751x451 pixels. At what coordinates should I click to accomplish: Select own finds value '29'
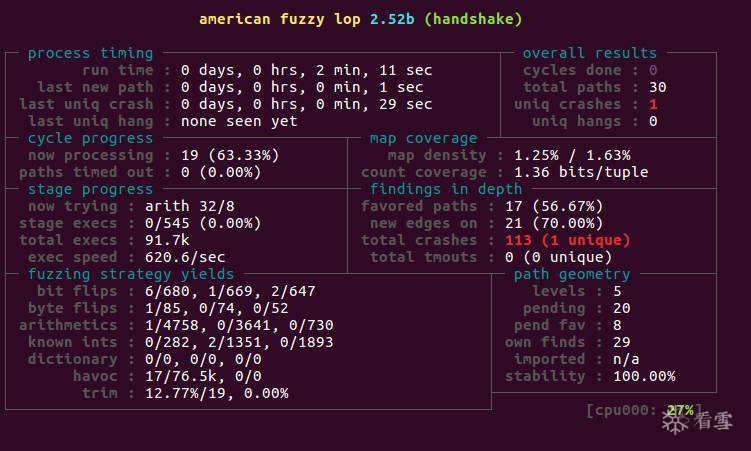pyautogui.click(x=622, y=342)
